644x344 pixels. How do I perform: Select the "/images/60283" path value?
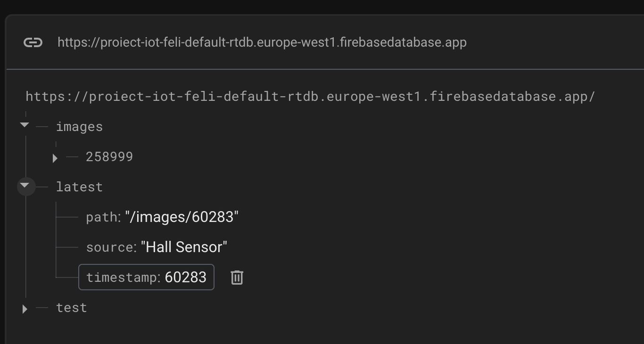click(182, 217)
